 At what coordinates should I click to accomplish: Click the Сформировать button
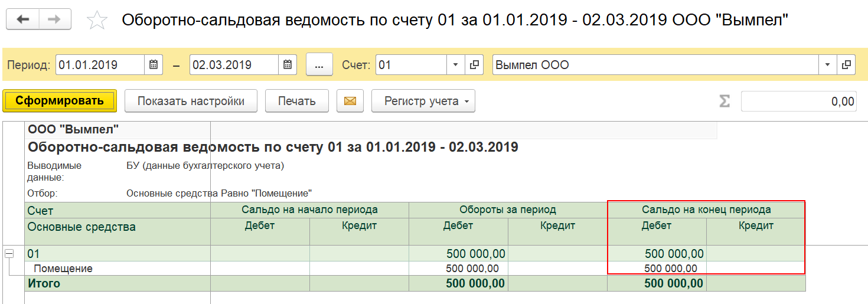click(60, 101)
